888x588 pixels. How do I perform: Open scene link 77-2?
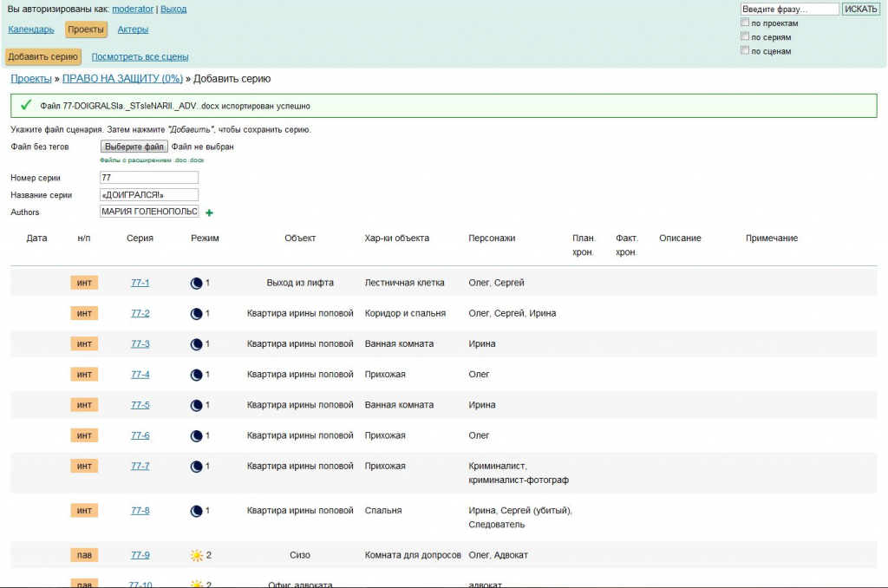(140, 313)
